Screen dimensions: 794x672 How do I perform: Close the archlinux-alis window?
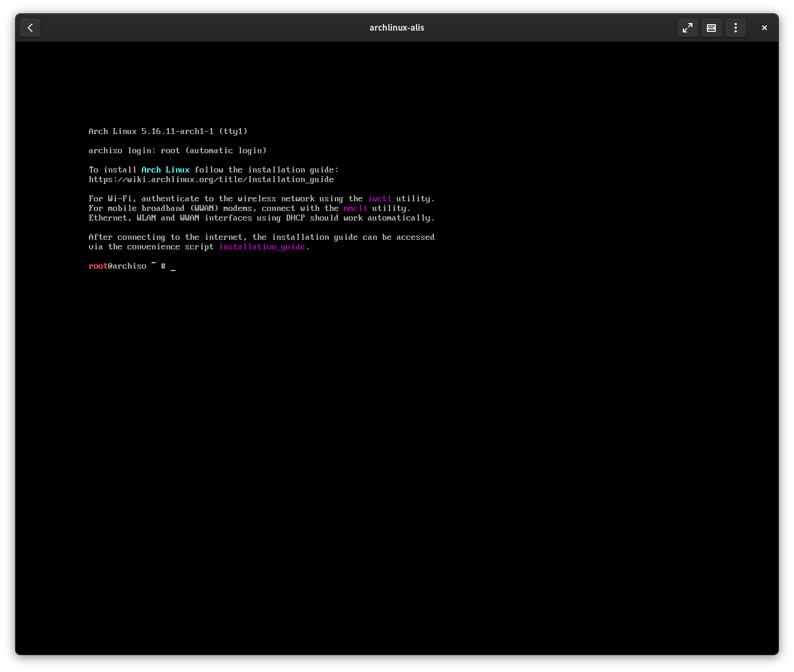[764, 28]
